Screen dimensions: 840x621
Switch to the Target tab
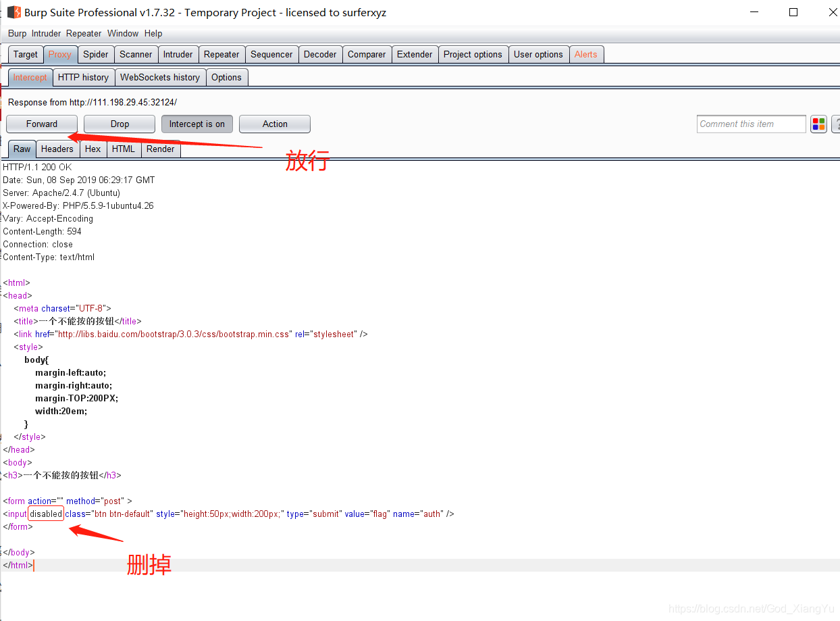point(26,55)
